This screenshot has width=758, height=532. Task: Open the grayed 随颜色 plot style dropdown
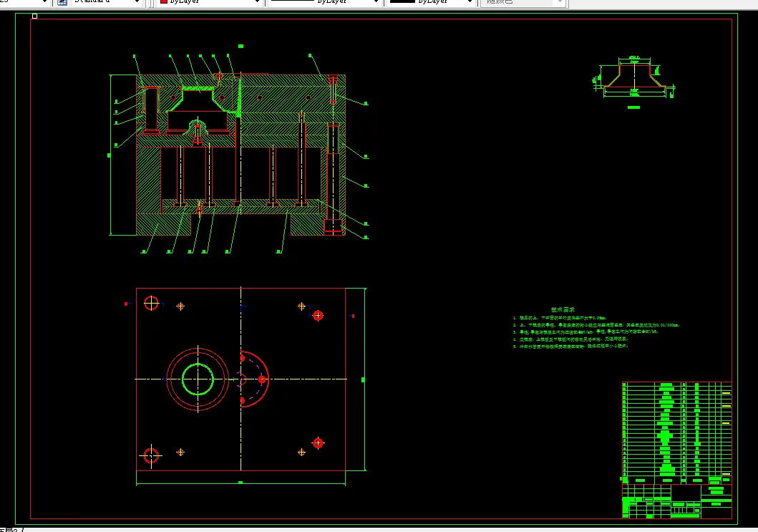point(523,2)
